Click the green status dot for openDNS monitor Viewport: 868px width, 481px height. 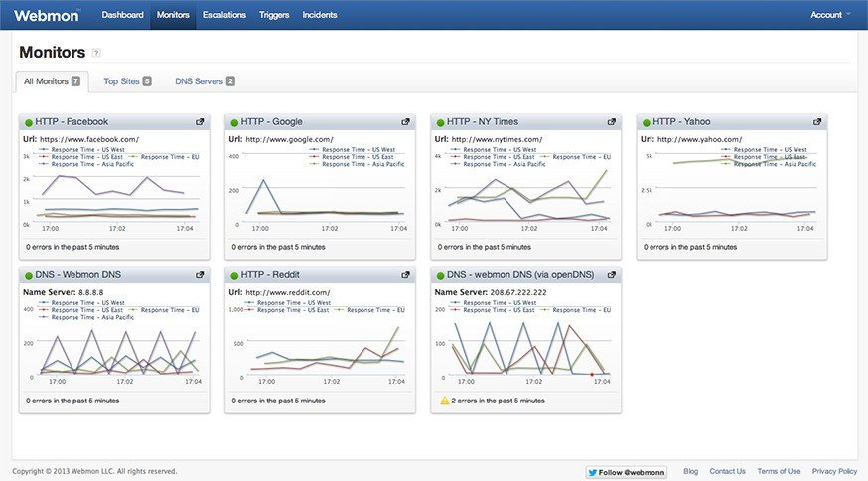pos(441,276)
